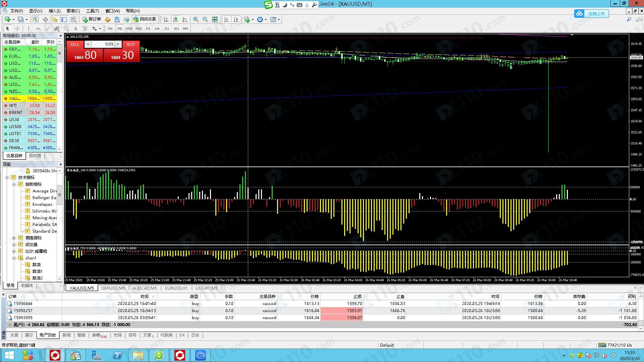The width and height of the screenshot is (644, 362).
Task: Toggle the 自动交易 auto trading button
Action: click(x=145, y=19)
